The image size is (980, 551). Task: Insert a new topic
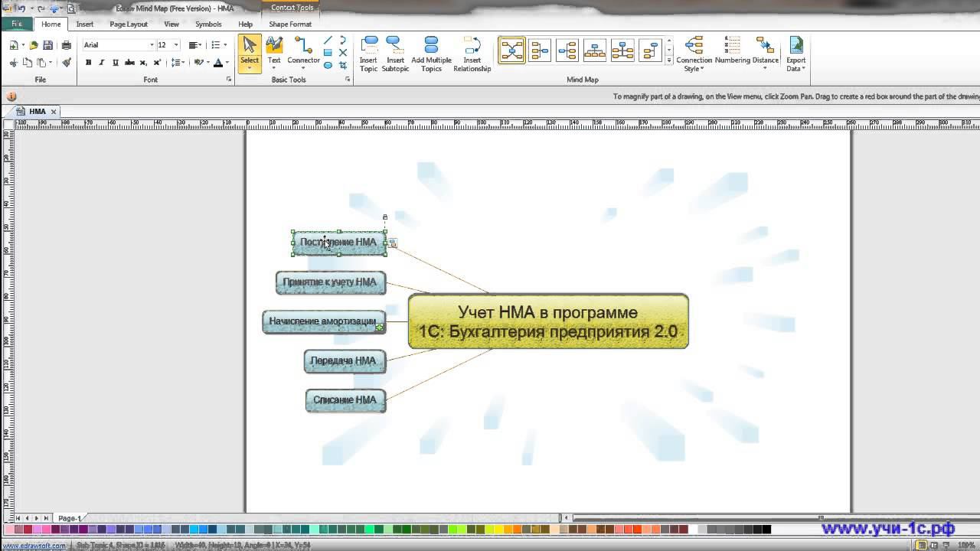pos(369,54)
